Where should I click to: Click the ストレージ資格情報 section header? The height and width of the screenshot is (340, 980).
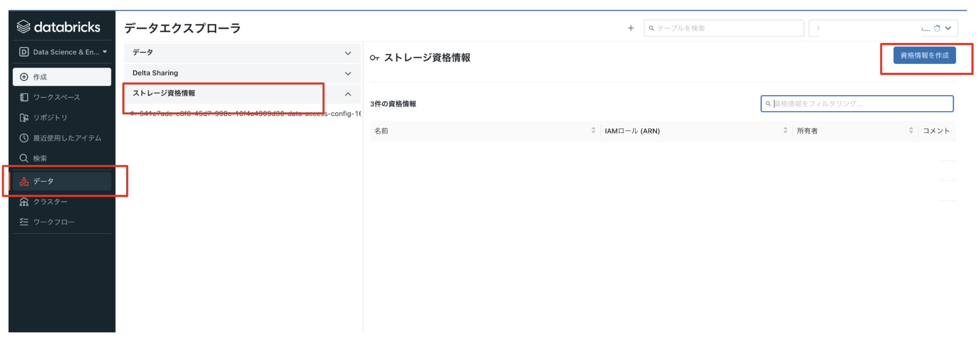(x=242, y=94)
